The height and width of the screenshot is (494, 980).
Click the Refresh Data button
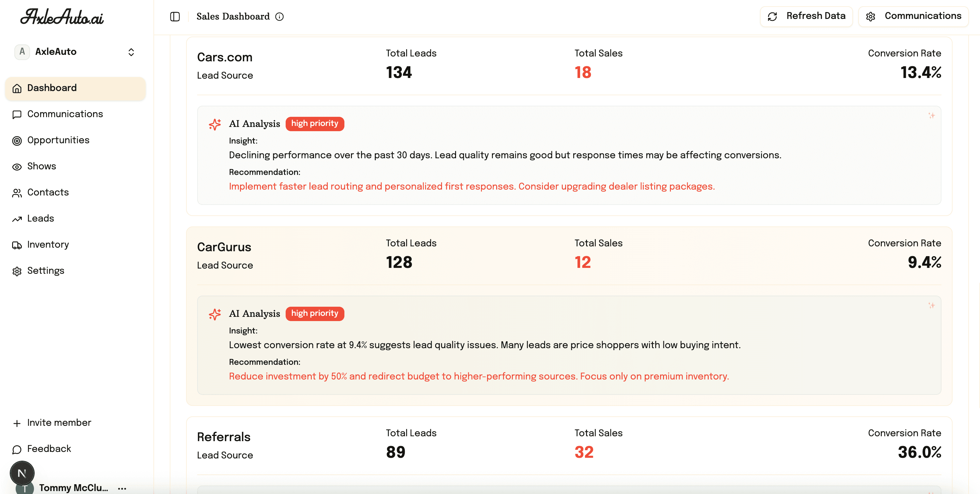[806, 16]
